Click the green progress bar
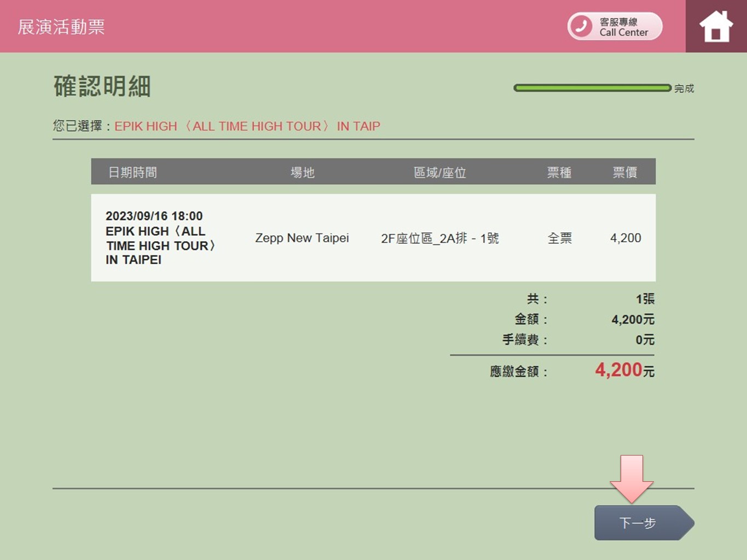The image size is (747, 560). (592, 88)
